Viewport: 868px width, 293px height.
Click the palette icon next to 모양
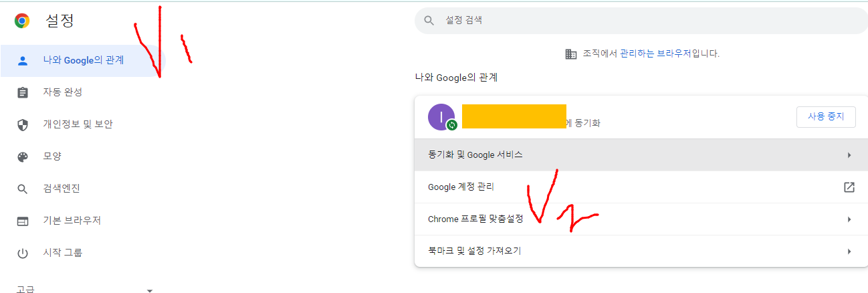click(x=23, y=157)
